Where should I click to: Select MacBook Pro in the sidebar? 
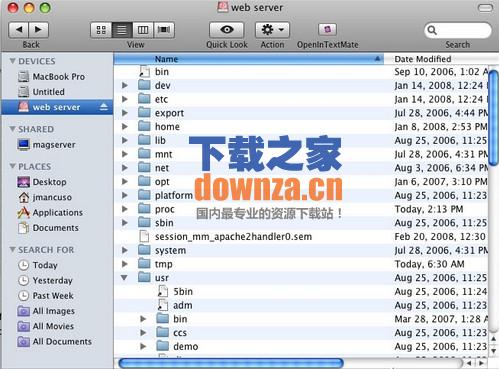(x=57, y=77)
